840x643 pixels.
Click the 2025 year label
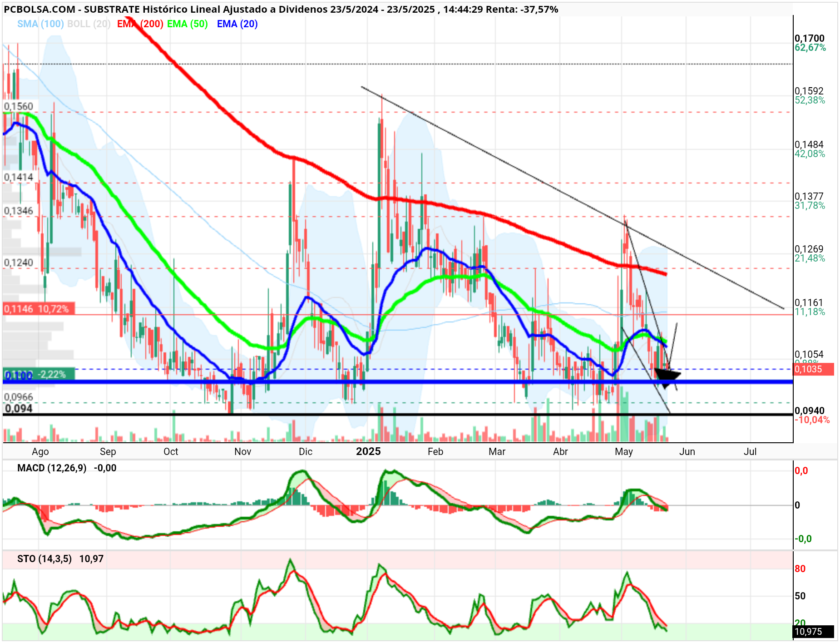(368, 451)
